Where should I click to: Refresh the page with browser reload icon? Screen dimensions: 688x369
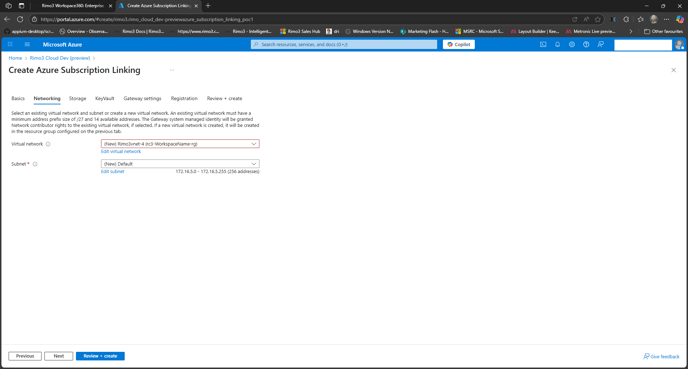[20, 19]
